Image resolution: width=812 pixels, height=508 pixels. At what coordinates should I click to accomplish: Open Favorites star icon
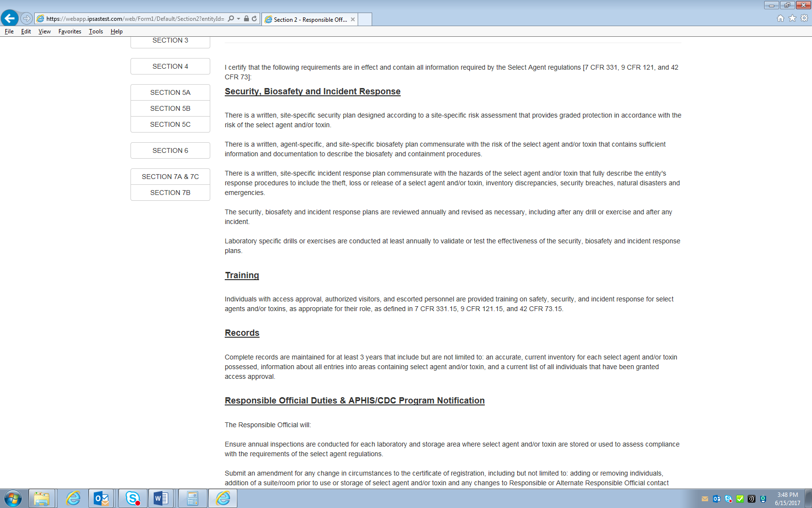[792, 18]
